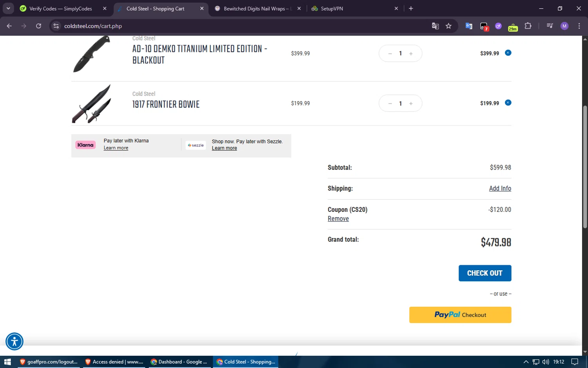This screenshot has height=368, width=588.
Task: Remove the CS20 coupon
Action: coord(338,219)
